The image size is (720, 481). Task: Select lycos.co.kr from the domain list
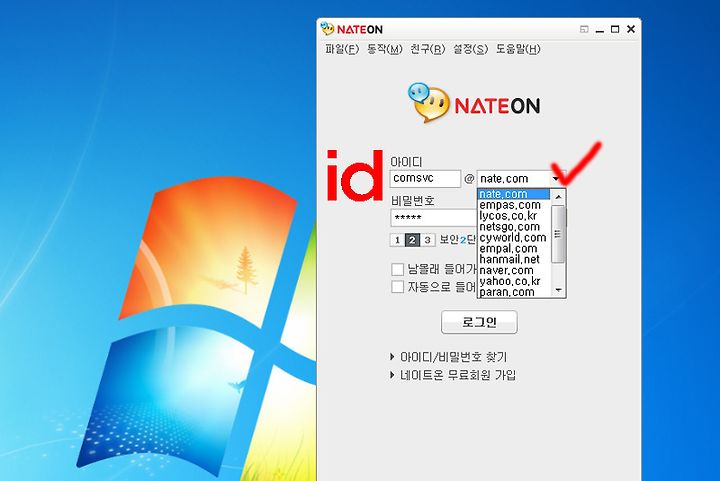(513, 216)
